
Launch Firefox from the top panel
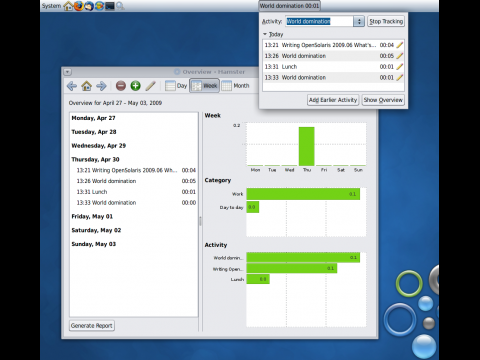79,6
